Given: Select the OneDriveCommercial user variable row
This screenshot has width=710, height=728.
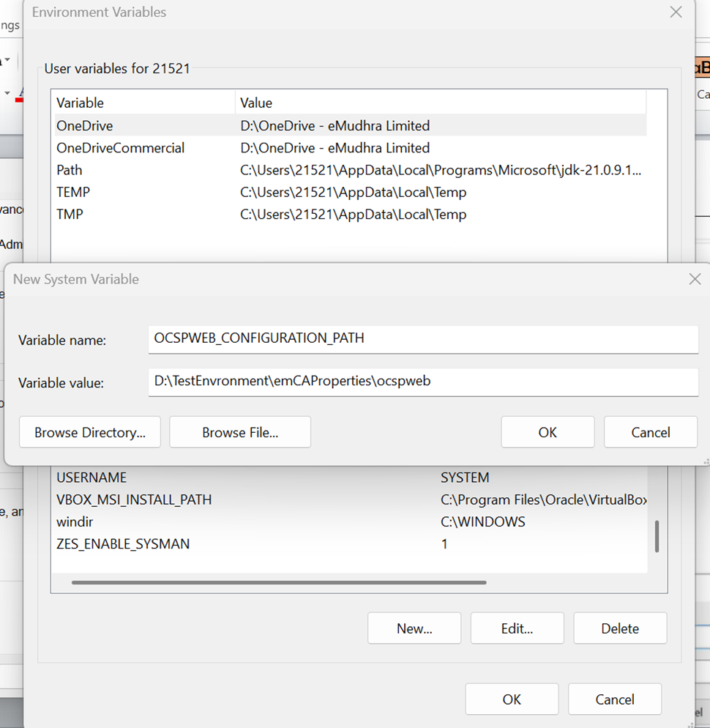Looking at the screenshot, I should [x=121, y=148].
